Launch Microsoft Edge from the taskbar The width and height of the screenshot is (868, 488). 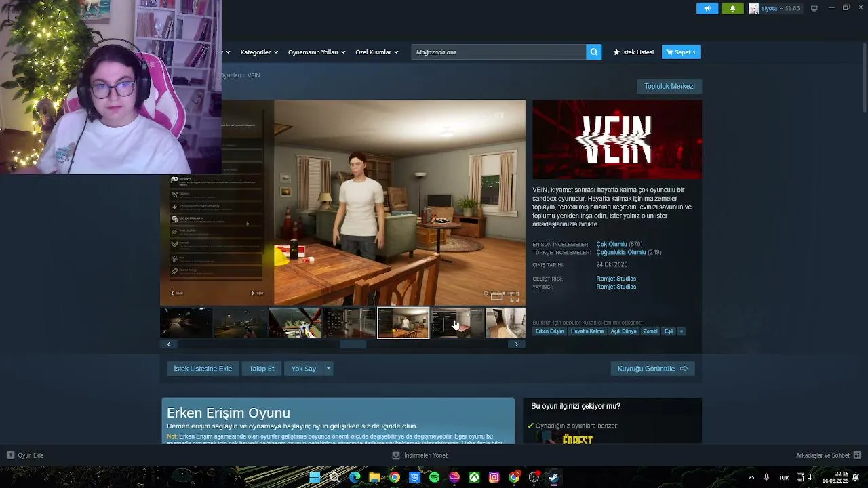355,477
